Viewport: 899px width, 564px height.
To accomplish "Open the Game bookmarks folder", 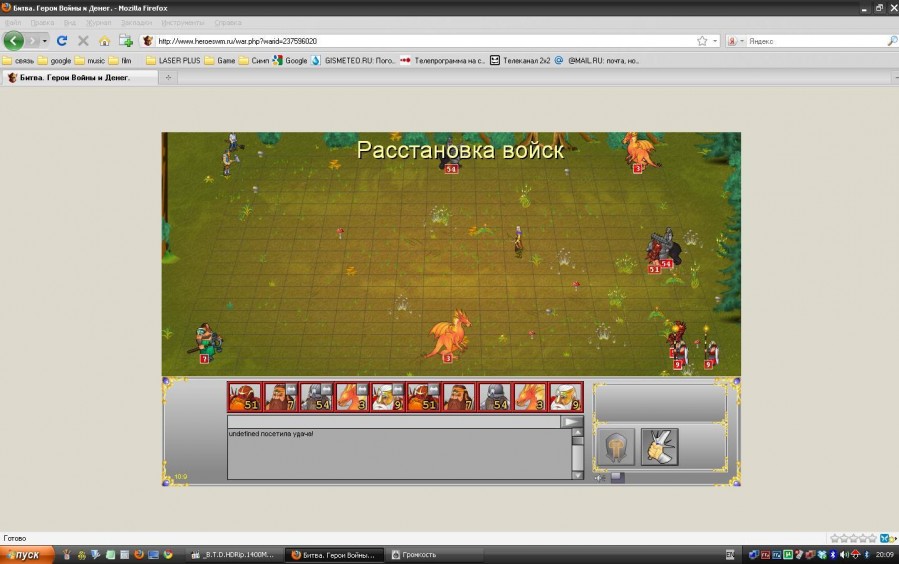I will (220, 60).
